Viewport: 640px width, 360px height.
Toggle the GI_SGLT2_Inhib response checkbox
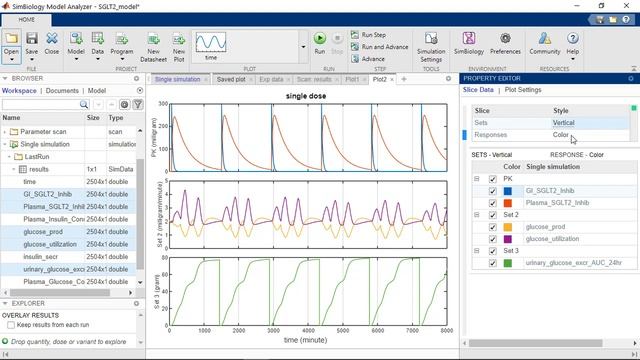[493, 191]
